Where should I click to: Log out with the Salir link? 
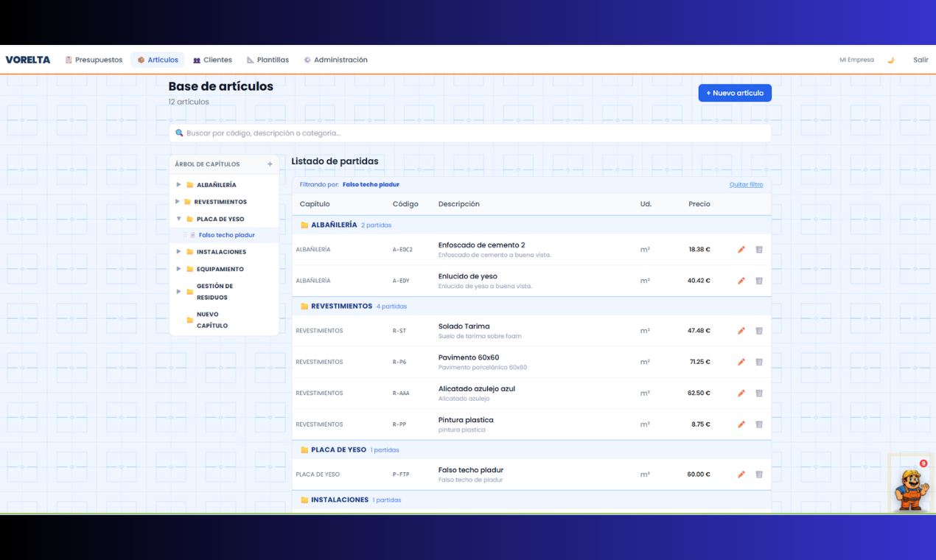click(921, 60)
